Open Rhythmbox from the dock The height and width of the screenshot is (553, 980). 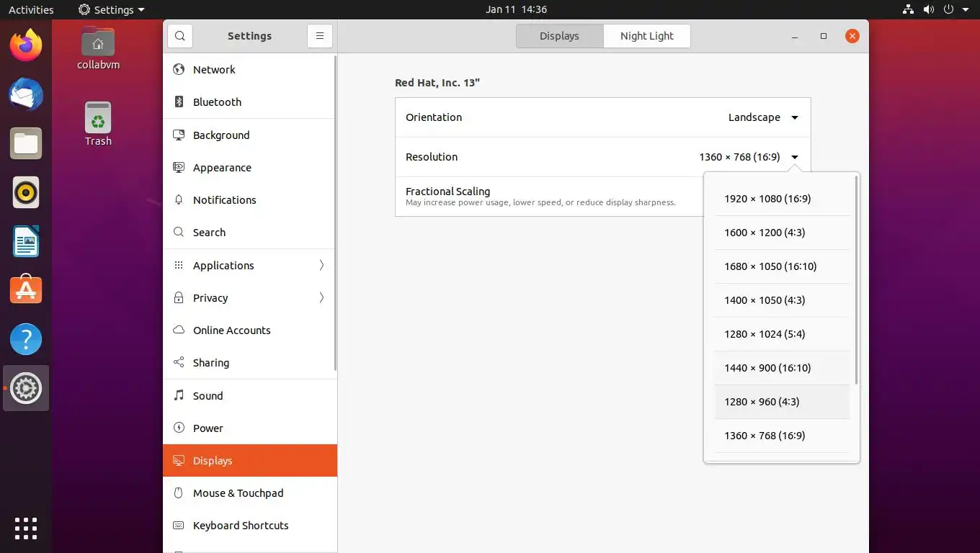pyautogui.click(x=26, y=193)
